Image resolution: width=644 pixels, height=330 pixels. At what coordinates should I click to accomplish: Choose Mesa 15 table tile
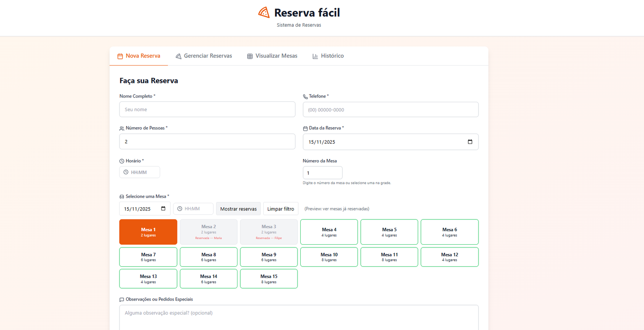pos(268,278)
